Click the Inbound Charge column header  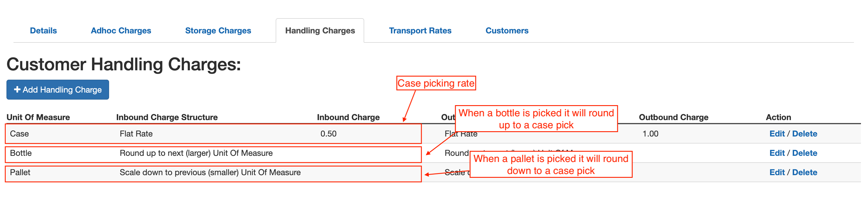click(x=348, y=117)
